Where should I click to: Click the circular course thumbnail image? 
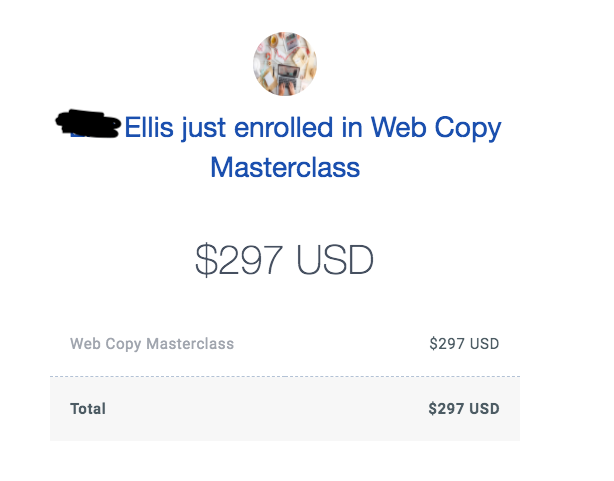tap(285, 64)
